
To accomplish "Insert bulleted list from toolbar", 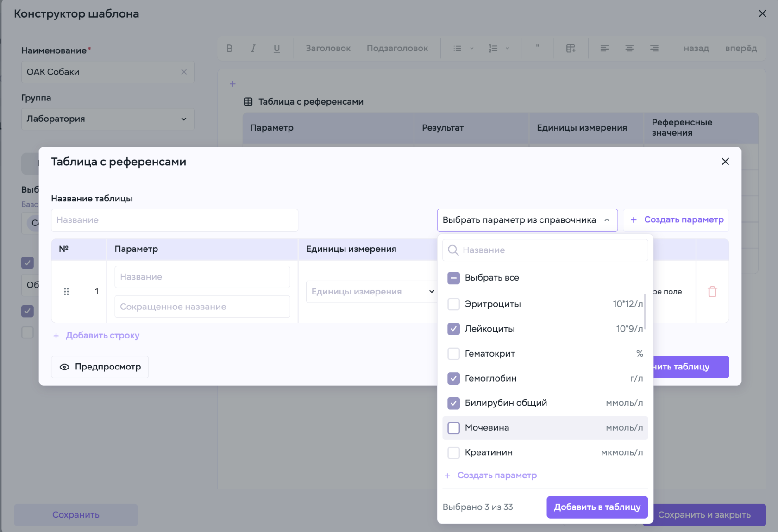I will point(458,48).
